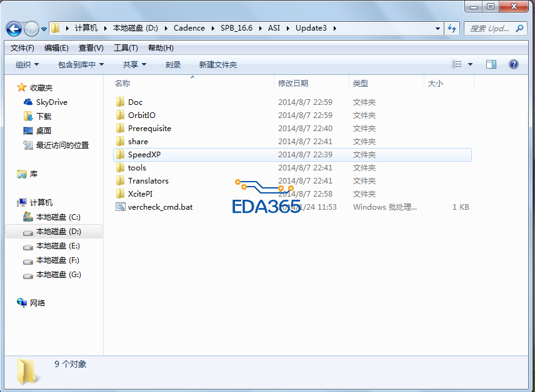
Task: Open the 帮助(H) menu
Action: (x=161, y=48)
